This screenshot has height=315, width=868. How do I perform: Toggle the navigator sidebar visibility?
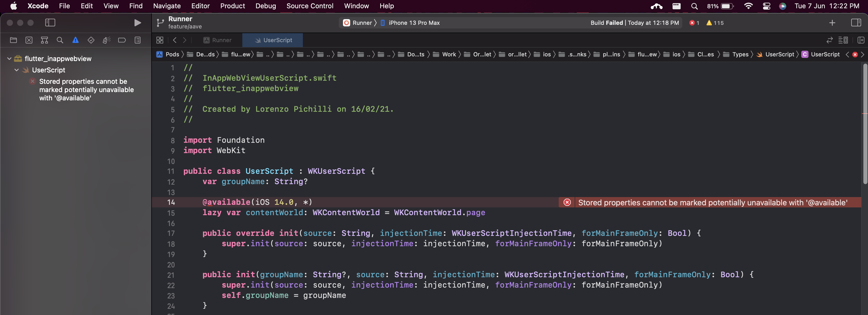[x=50, y=22]
